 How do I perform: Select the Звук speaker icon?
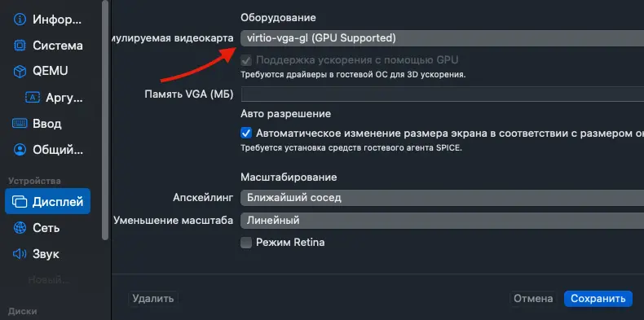[x=20, y=254]
